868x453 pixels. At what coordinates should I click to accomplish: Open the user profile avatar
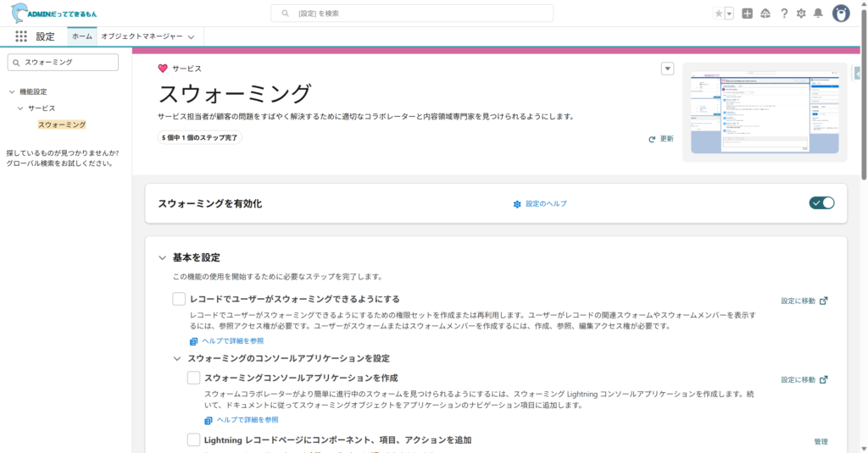841,14
